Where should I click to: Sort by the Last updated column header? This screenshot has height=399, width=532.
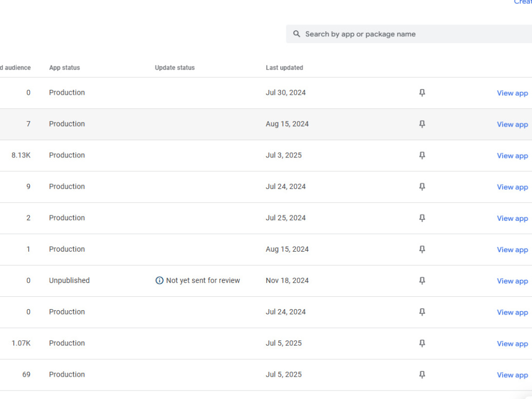click(x=284, y=68)
